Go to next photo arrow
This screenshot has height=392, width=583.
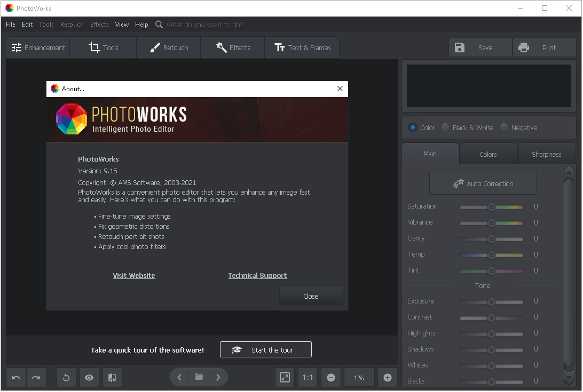218,378
